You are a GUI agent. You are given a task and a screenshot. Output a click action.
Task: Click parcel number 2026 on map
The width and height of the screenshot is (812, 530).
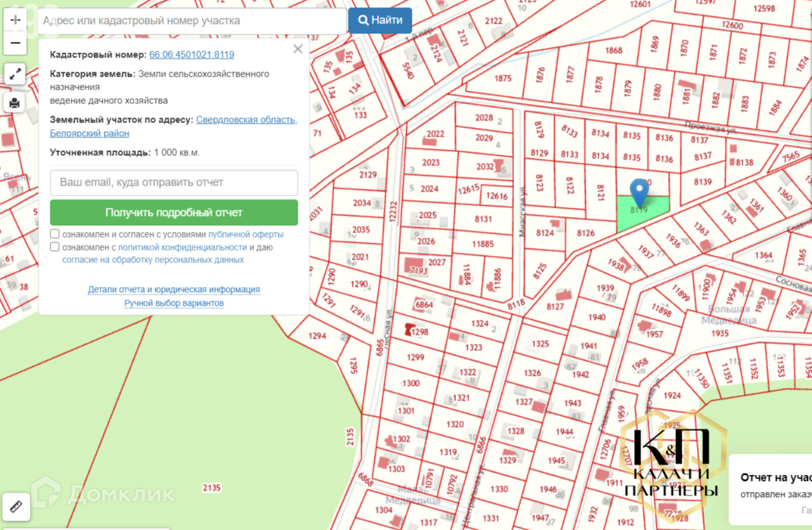tap(426, 242)
